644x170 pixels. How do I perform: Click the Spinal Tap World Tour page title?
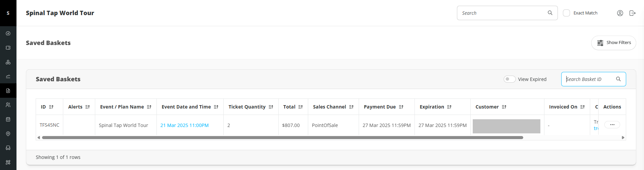tap(60, 13)
